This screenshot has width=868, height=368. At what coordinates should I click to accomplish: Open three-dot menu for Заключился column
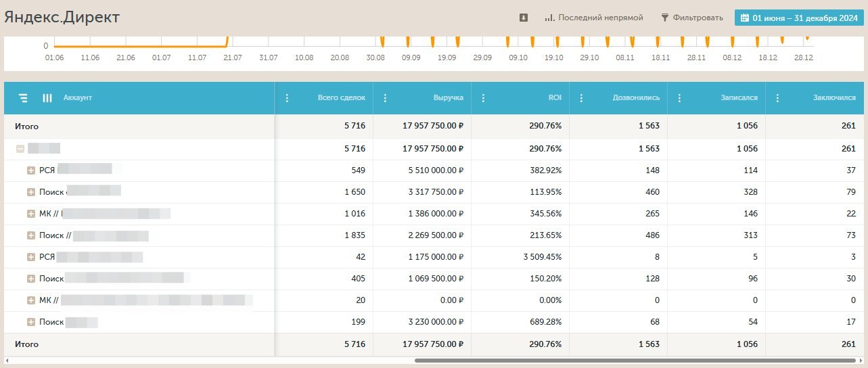tap(777, 98)
